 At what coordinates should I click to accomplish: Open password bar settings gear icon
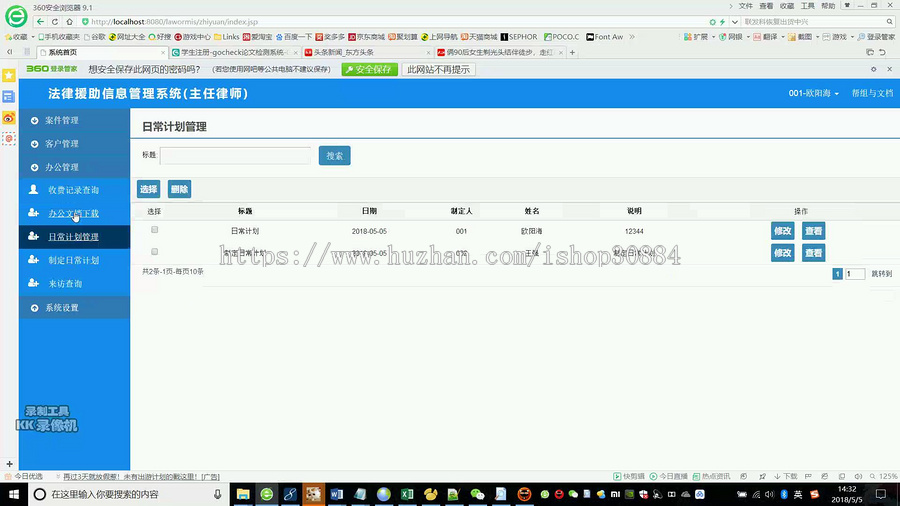click(874, 69)
